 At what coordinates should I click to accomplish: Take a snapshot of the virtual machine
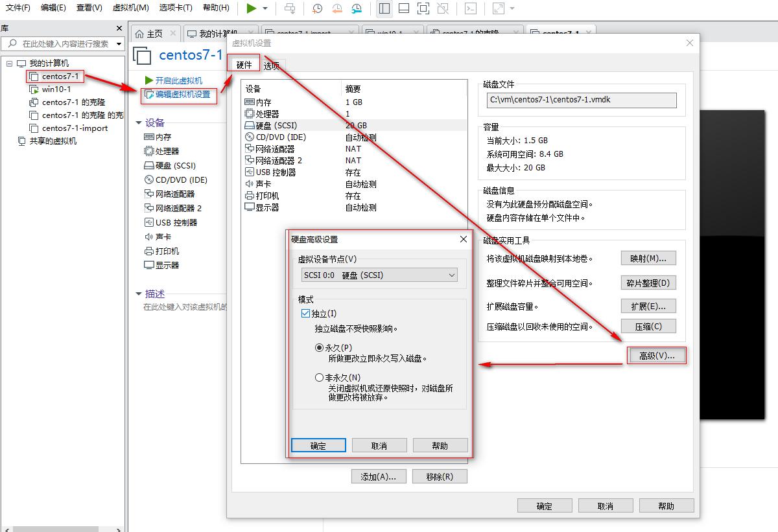tap(318, 8)
